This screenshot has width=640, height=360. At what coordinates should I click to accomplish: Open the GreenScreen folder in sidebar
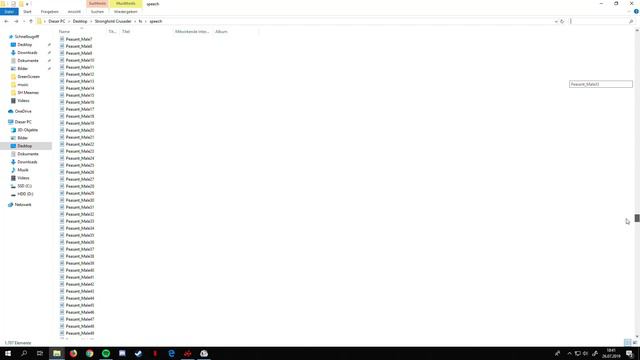(x=29, y=77)
